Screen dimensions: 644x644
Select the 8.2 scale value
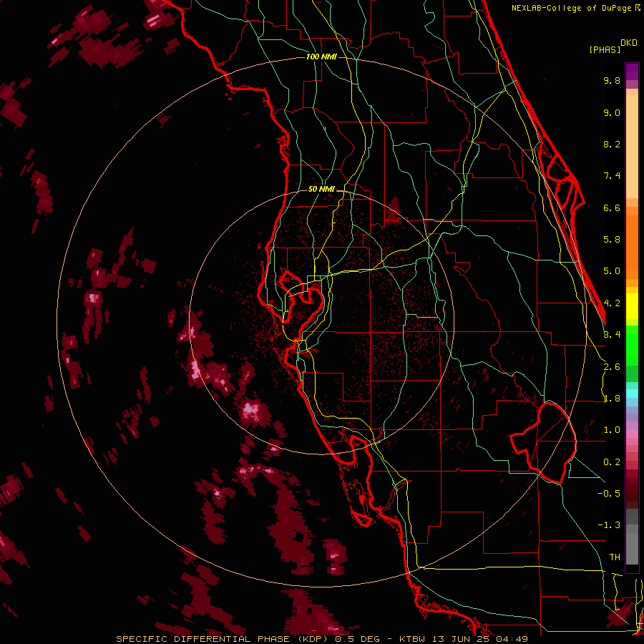[x=612, y=144]
